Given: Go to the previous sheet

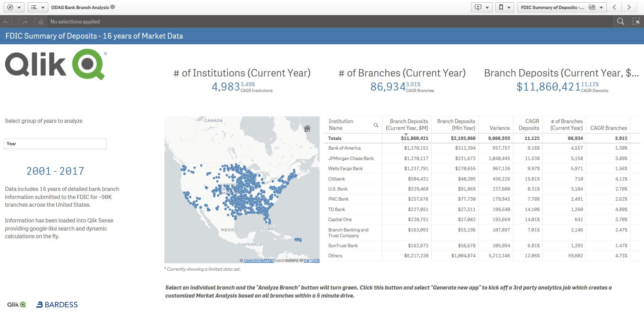Looking at the screenshot, I should (614, 7).
